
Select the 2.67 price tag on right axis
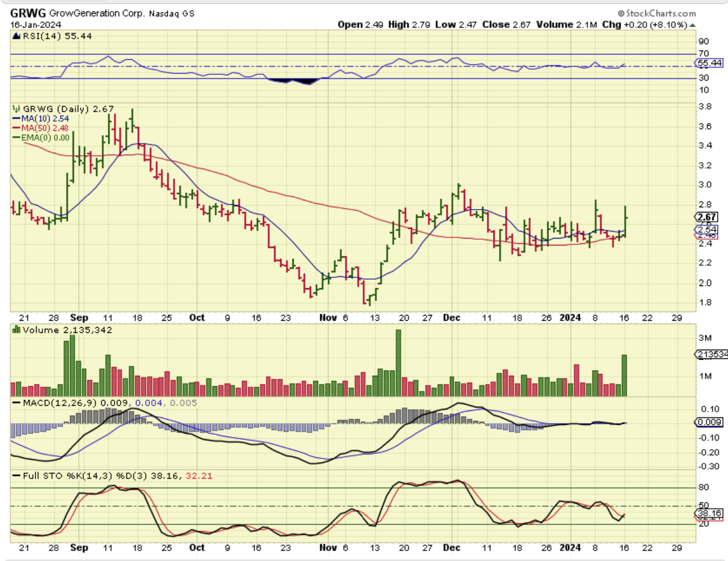(x=707, y=217)
